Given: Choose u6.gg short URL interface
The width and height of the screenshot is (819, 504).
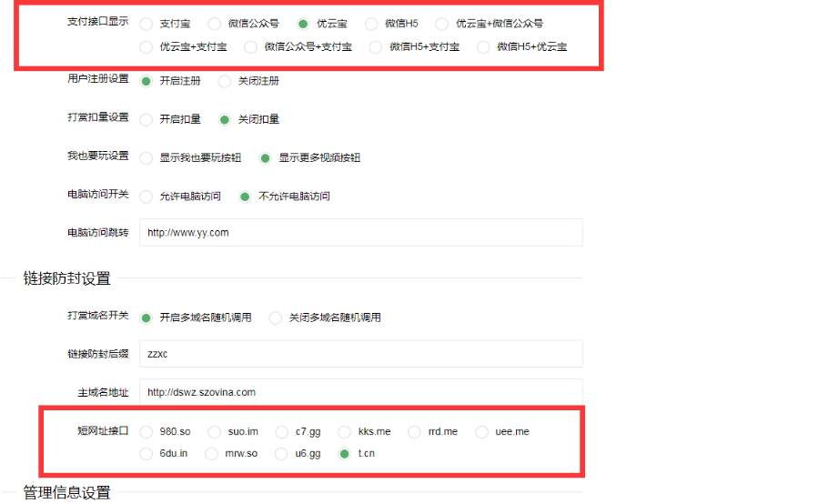Looking at the screenshot, I should coord(281,454).
